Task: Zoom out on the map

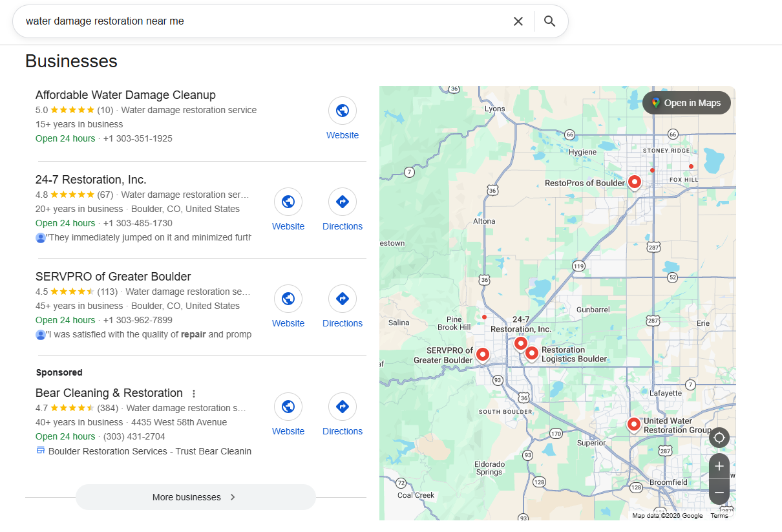Action: (719, 493)
